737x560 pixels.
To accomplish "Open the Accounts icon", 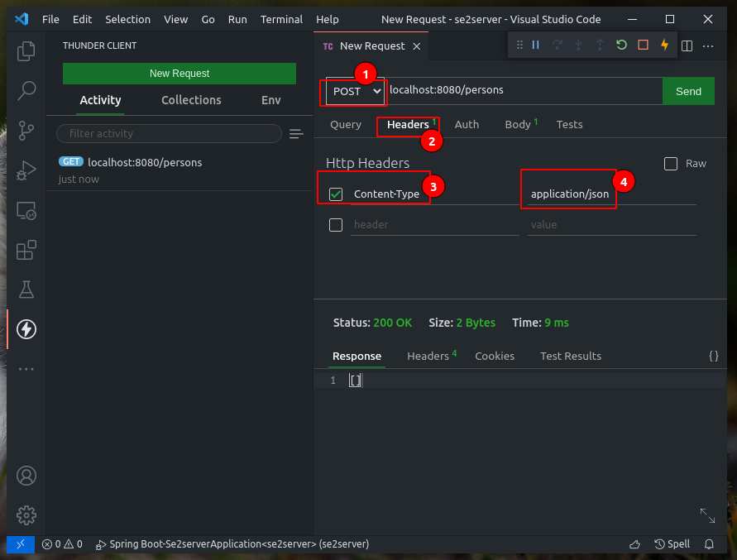I will 26,476.
